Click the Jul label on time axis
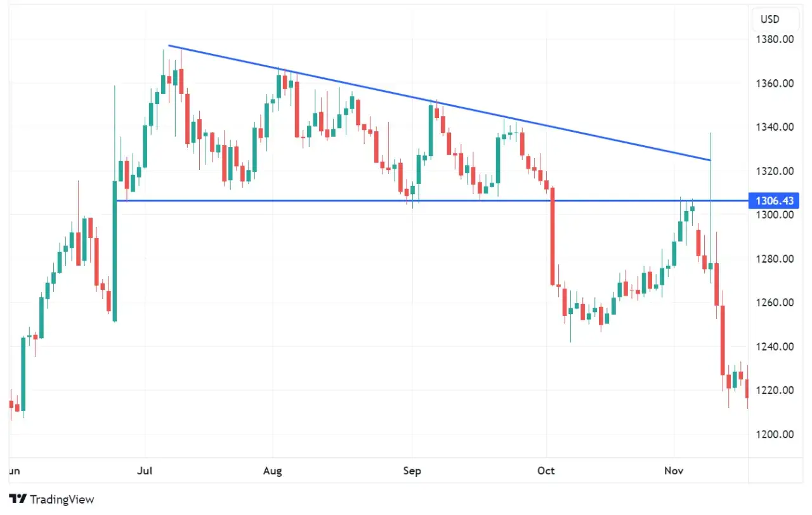 (x=145, y=471)
